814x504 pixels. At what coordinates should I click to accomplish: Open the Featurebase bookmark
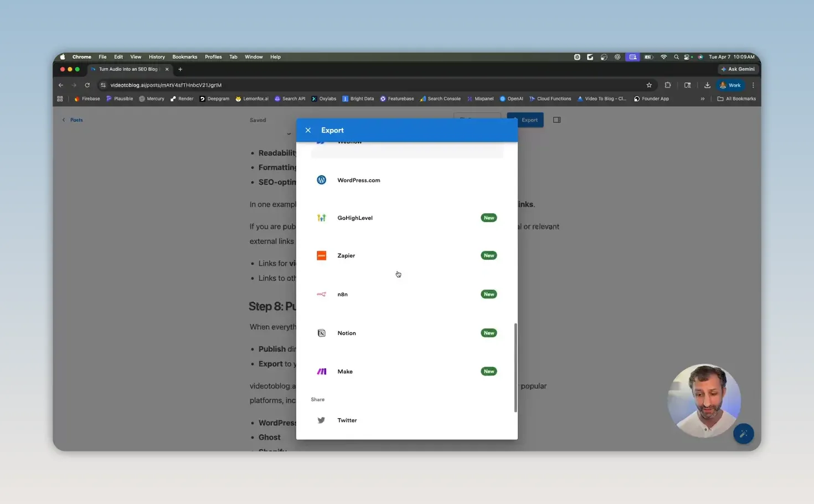click(x=397, y=99)
